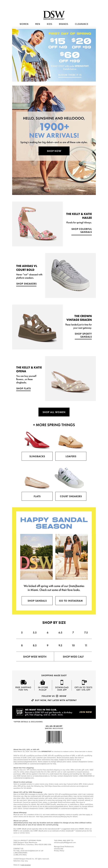Select shoe size 8.5
Viewport: 108px width, 868px height.
click(35, 645)
